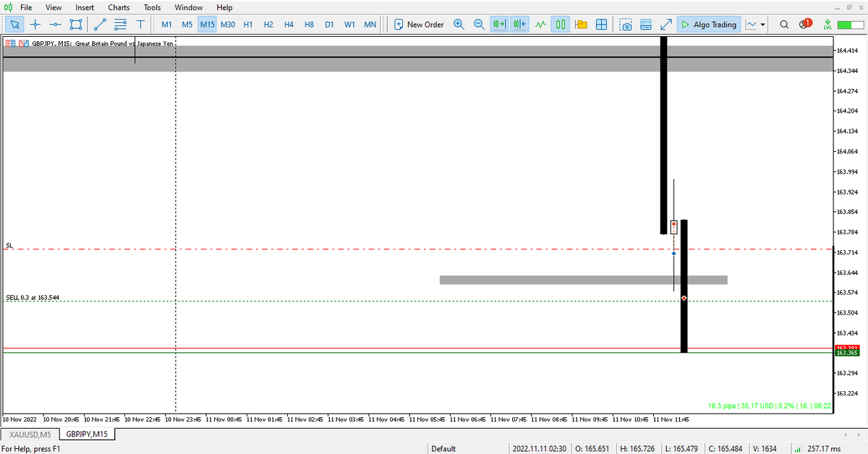Open chart templates folder icon
Image resolution: width=868 pixels, height=454 pixels.
coord(581,24)
